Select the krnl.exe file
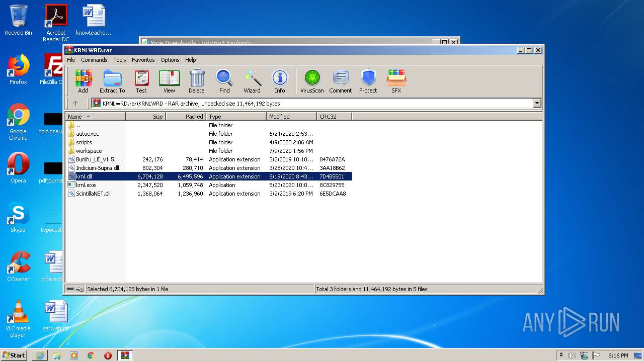 [209, 185]
